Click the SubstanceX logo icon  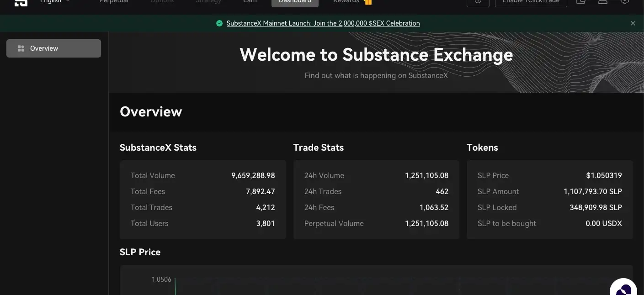(21, 2)
